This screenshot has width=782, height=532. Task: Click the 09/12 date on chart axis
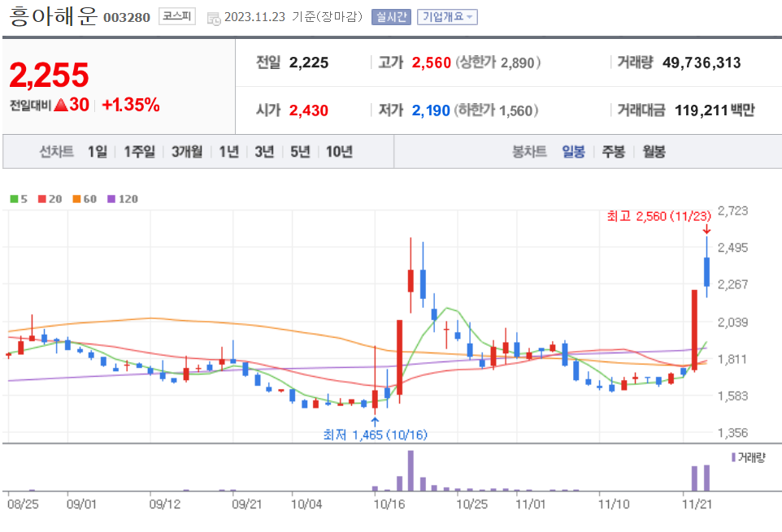pos(164,504)
